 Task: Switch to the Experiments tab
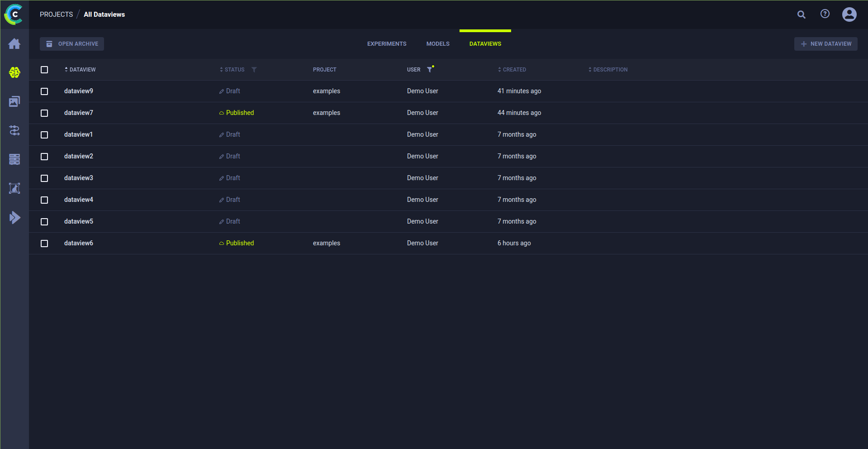tap(386, 44)
